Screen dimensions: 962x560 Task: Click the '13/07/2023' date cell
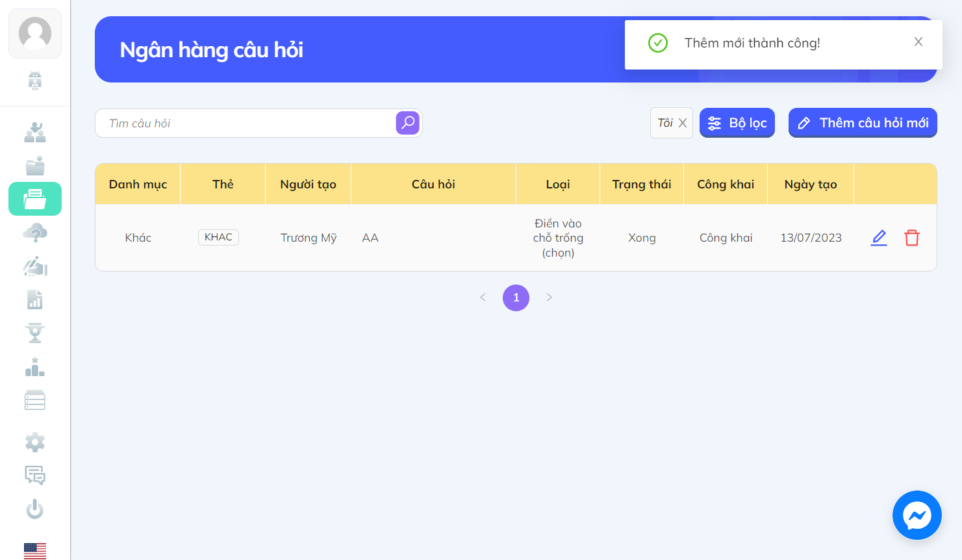click(x=811, y=238)
